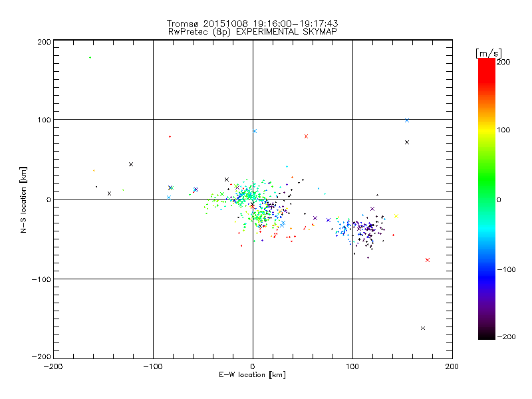Viewport: 532px width, 399px height.
Task: Click the yellow X marker right of east cluster
Action: [x=396, y=216]
